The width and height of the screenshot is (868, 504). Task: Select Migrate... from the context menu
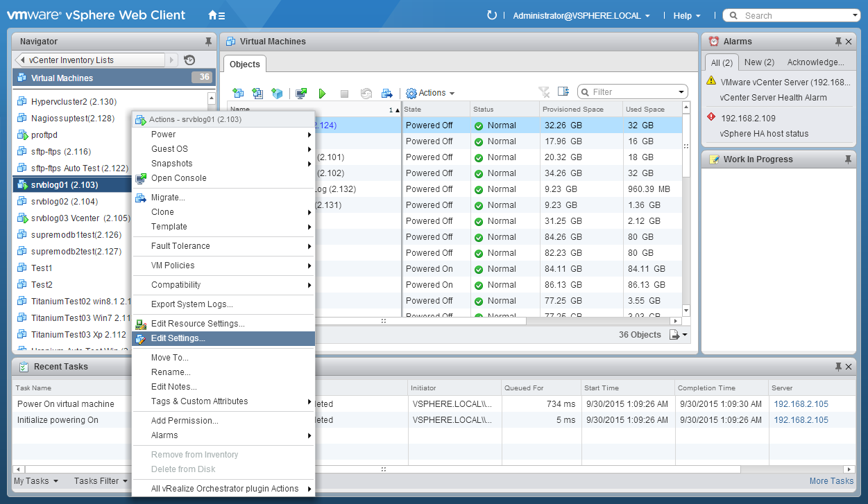(223, 198)
